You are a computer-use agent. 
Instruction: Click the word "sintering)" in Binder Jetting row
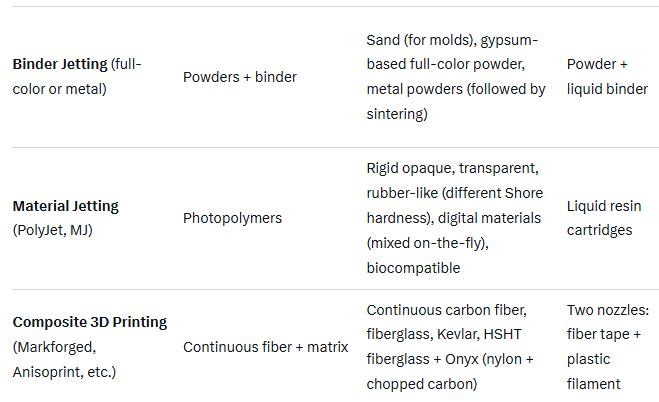397,114
